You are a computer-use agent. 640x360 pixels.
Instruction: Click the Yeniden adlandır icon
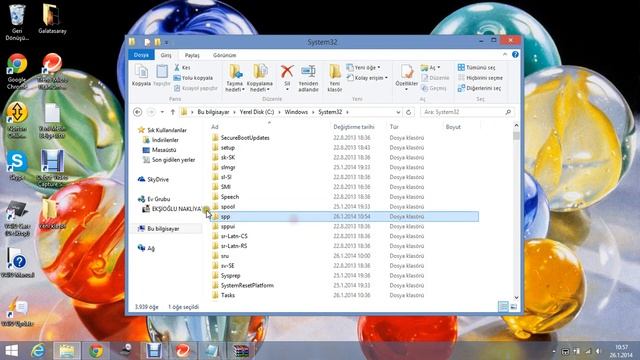click(308, 72)
